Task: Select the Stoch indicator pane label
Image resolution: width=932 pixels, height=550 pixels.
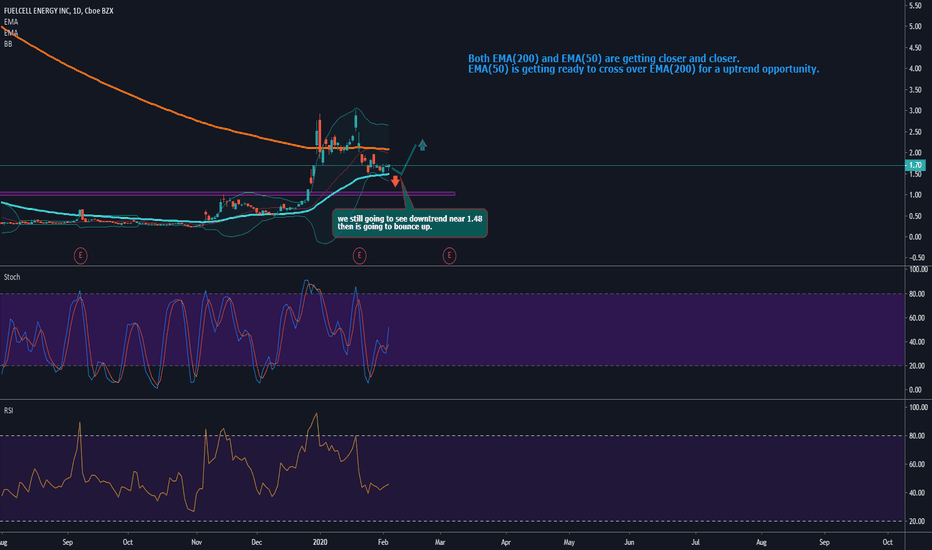Action: pyautogui.click(x=12, y=277)
